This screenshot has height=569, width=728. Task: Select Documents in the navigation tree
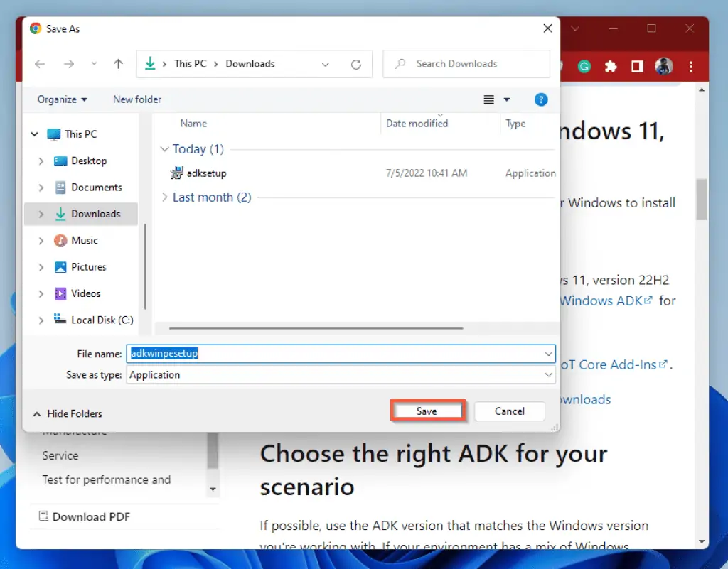[x=96, y=188]
